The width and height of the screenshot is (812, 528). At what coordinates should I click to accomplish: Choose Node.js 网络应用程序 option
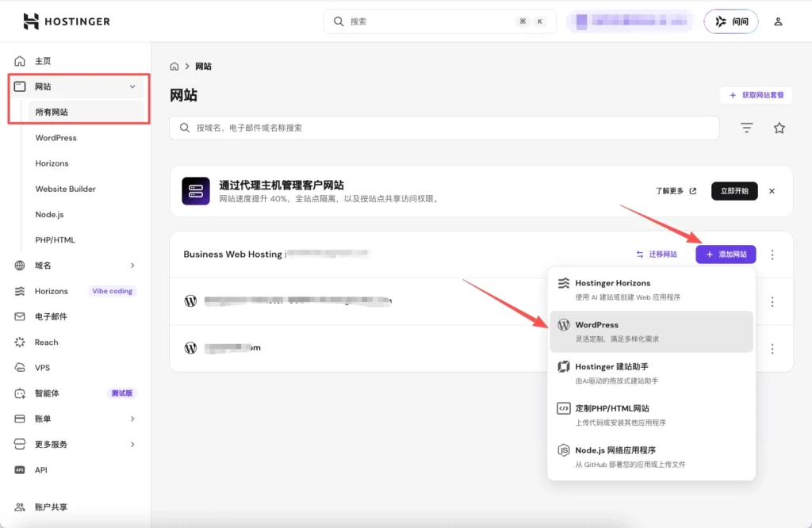pyautogui.click(x=652, y=457)
